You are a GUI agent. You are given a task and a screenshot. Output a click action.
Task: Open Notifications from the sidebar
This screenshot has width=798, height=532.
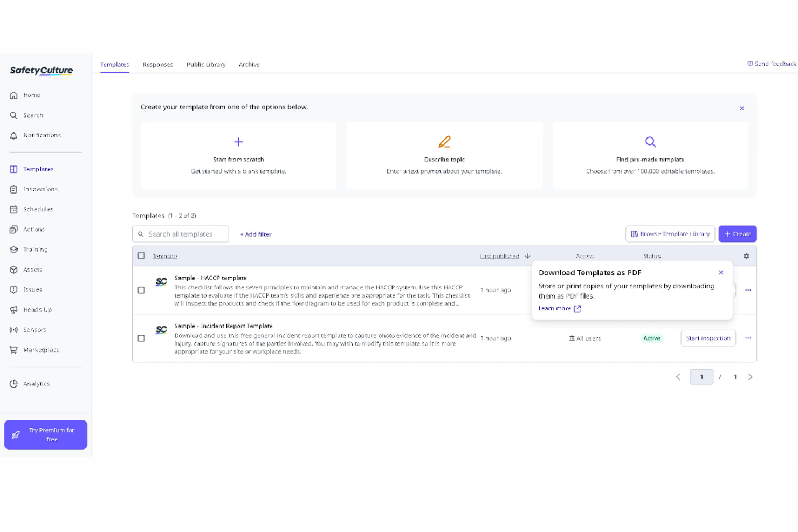tap(42, 135)
